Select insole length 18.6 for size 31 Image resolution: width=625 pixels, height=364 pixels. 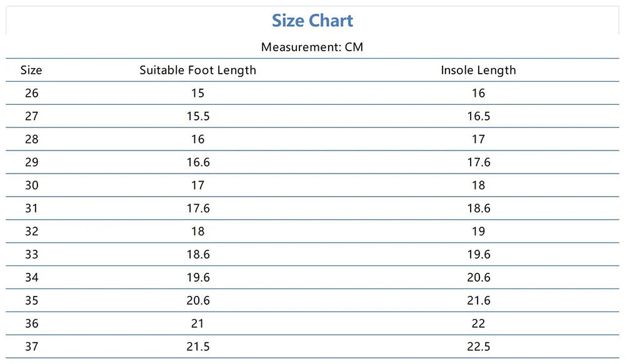[x=478, y=209]
